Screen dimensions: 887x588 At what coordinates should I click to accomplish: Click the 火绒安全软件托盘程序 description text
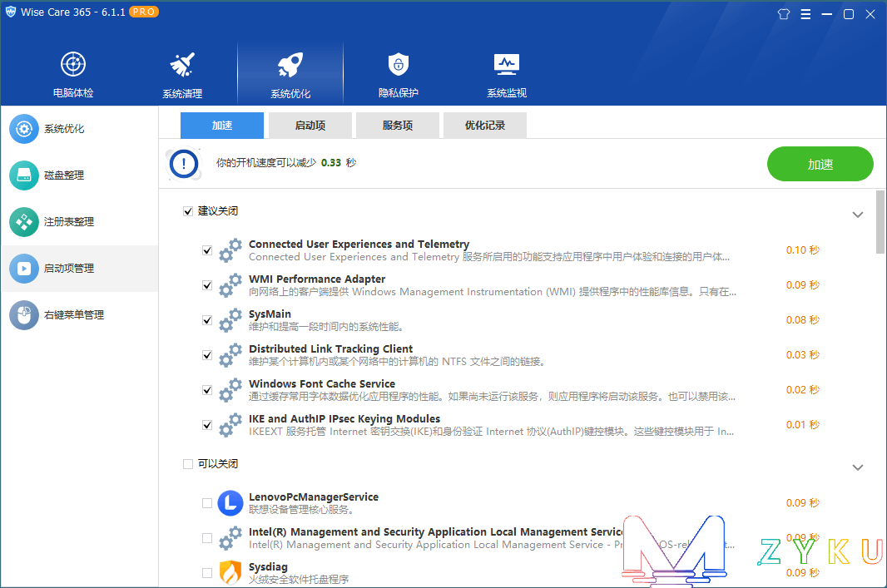[x=299, y=580]
